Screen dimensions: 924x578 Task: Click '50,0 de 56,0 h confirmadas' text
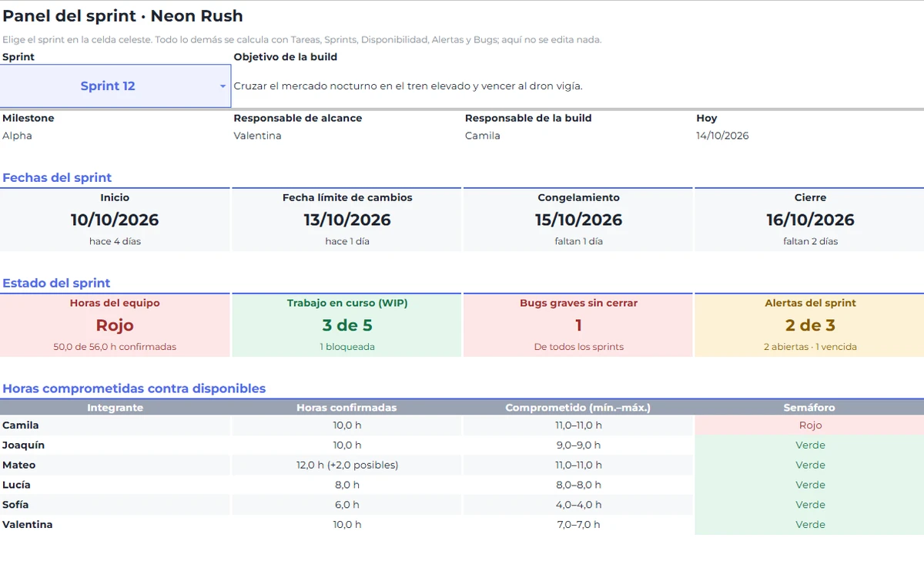pyautogui.click(x=115, y=347)
